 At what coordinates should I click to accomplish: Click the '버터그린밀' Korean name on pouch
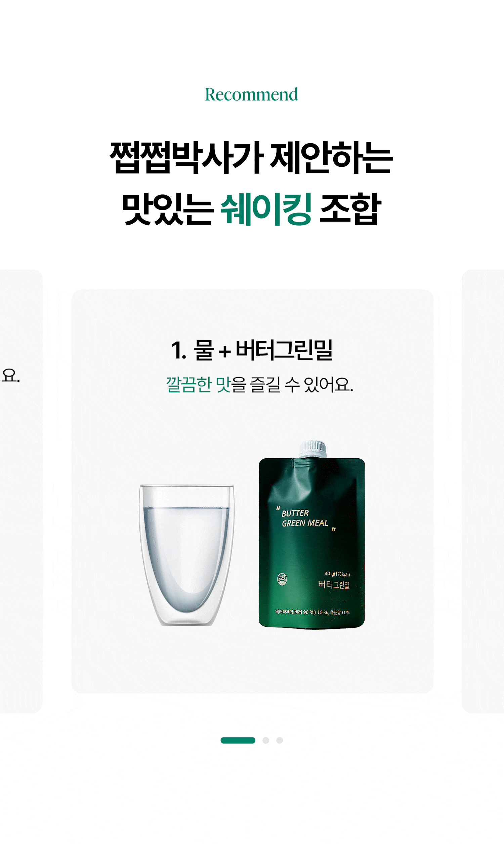(x=334, y=584)
